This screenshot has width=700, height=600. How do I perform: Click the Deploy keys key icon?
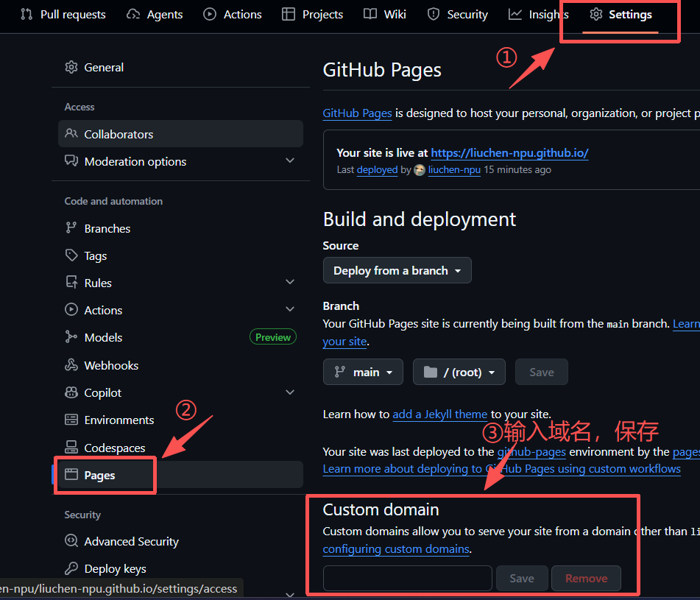(71, 568)
